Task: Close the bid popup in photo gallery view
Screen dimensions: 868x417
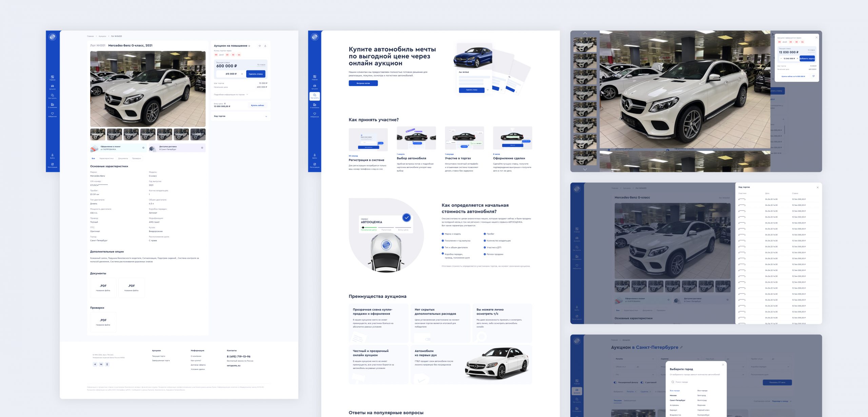Action: coord(816,37)
